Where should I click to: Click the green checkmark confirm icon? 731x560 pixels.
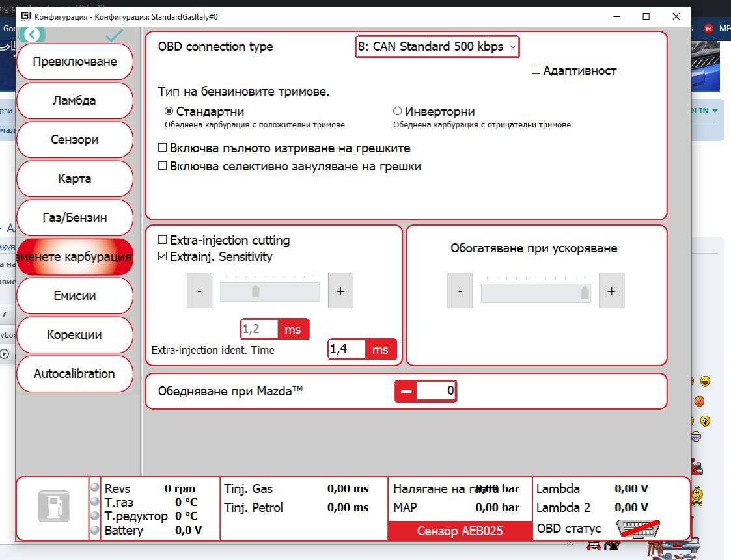115,35
